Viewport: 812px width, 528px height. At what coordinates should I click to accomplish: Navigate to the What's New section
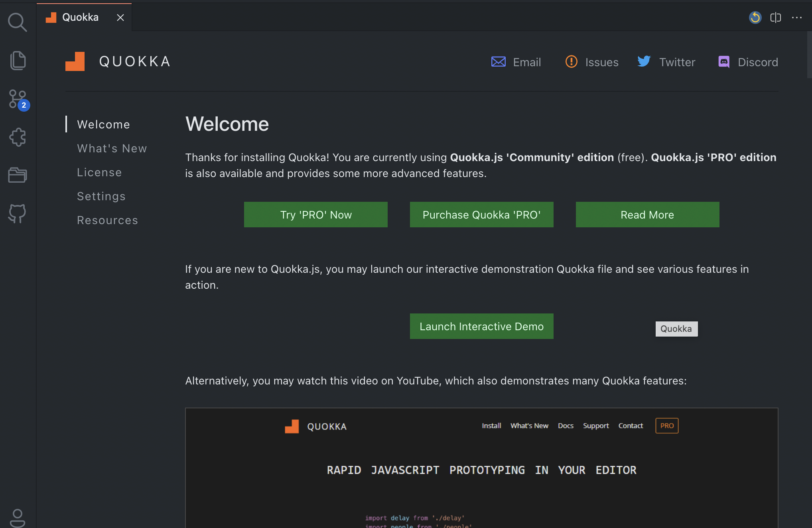click(x=112, y=148)
